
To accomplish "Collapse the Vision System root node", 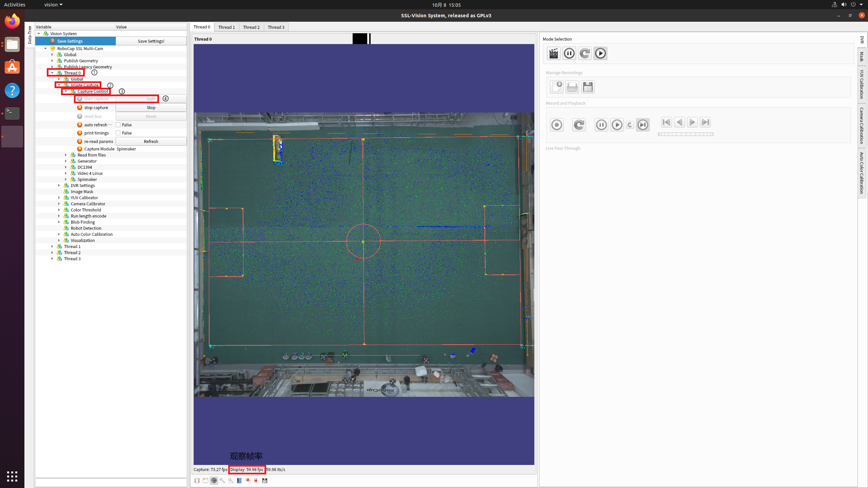I will tap(39, 34).
